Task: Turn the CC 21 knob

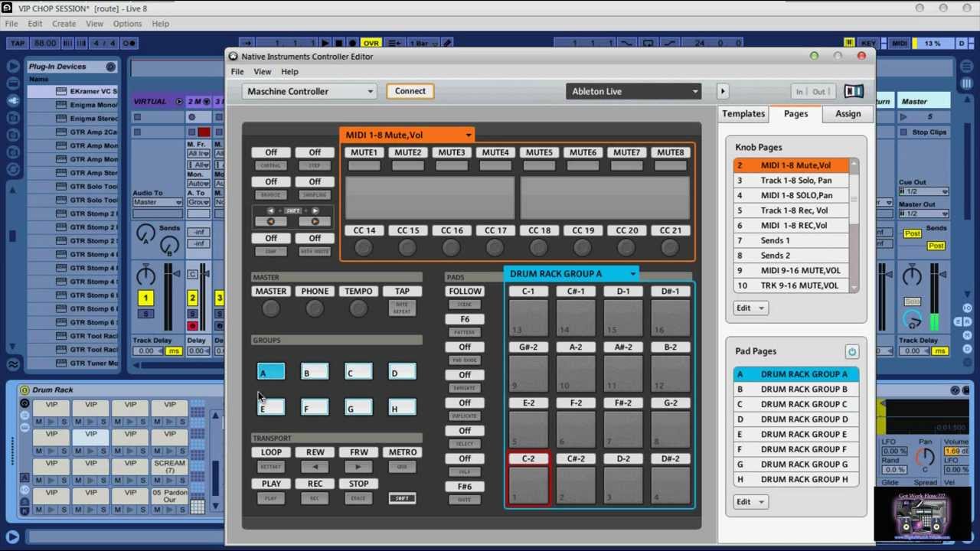Action: click(670, 247)
